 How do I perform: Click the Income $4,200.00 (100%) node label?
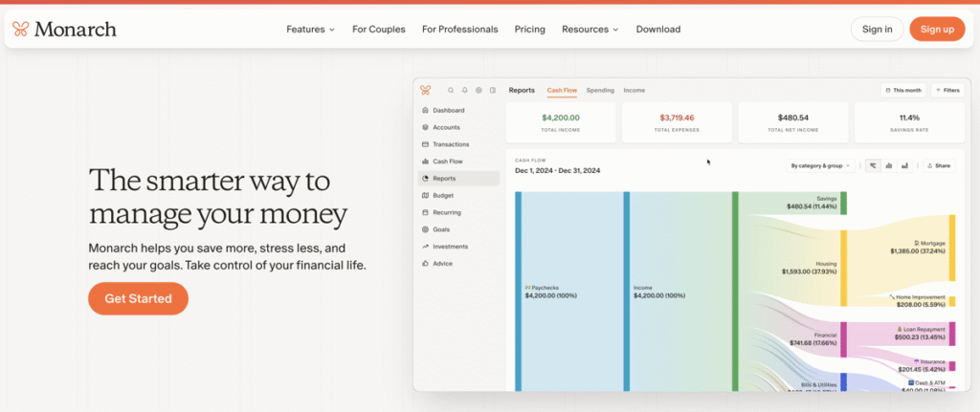pos(659,292)
